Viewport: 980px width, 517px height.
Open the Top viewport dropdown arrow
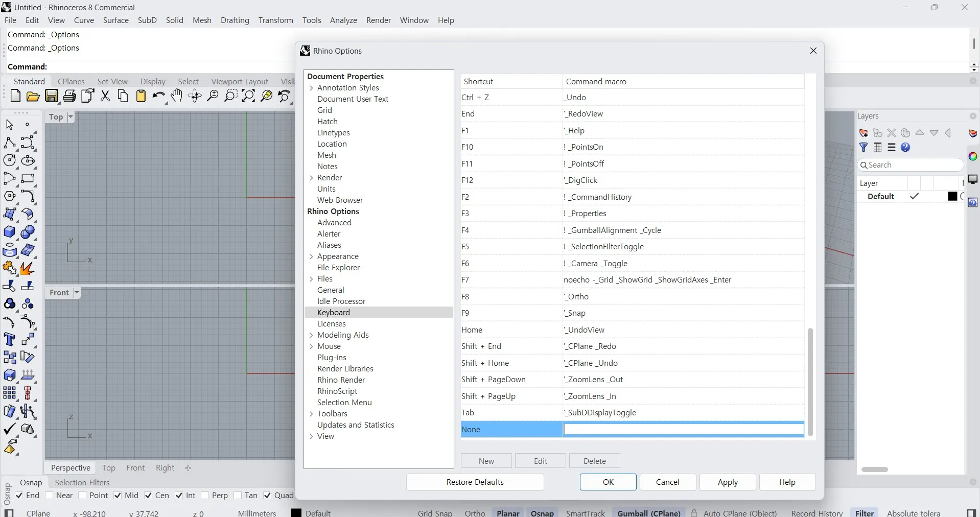click(71, 117)
